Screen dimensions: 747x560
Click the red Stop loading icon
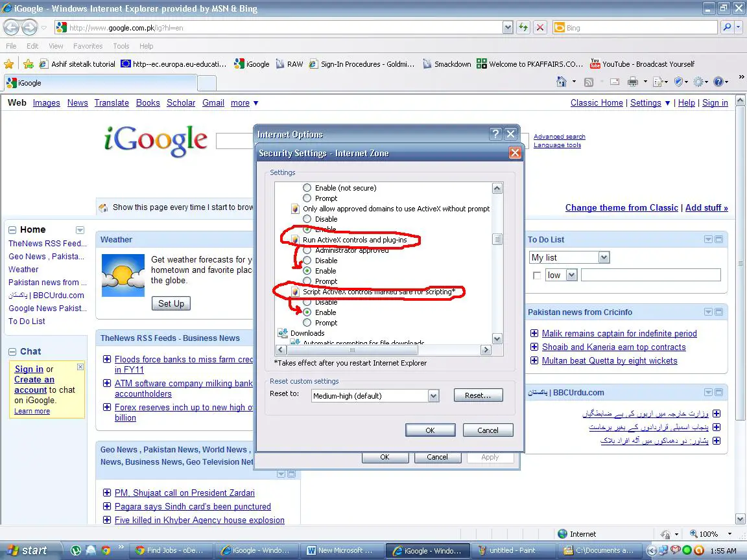(x=539, y=28)
